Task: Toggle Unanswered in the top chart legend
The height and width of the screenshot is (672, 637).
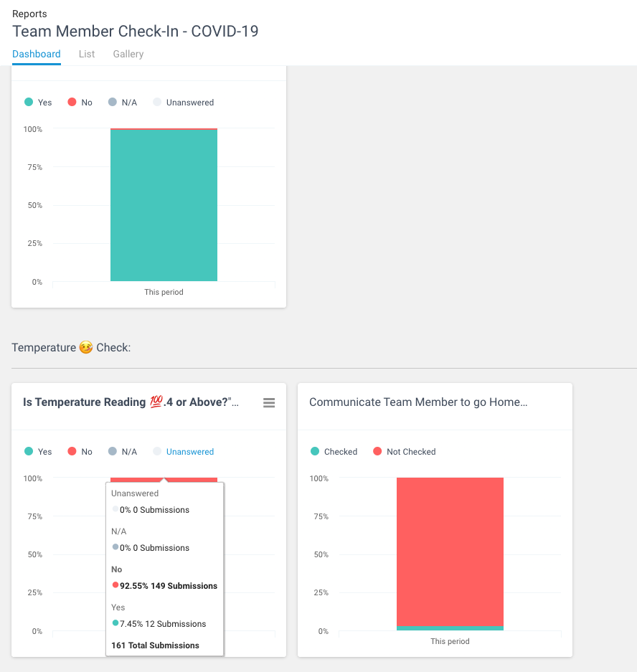Action: (184, 103)
